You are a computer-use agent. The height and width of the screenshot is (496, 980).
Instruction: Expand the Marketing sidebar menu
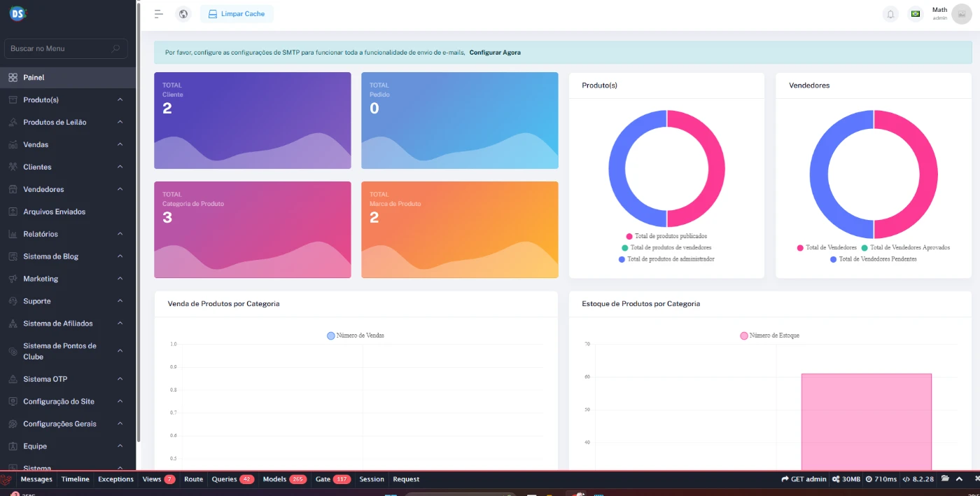pyautogui.click(x=68, y=279)
